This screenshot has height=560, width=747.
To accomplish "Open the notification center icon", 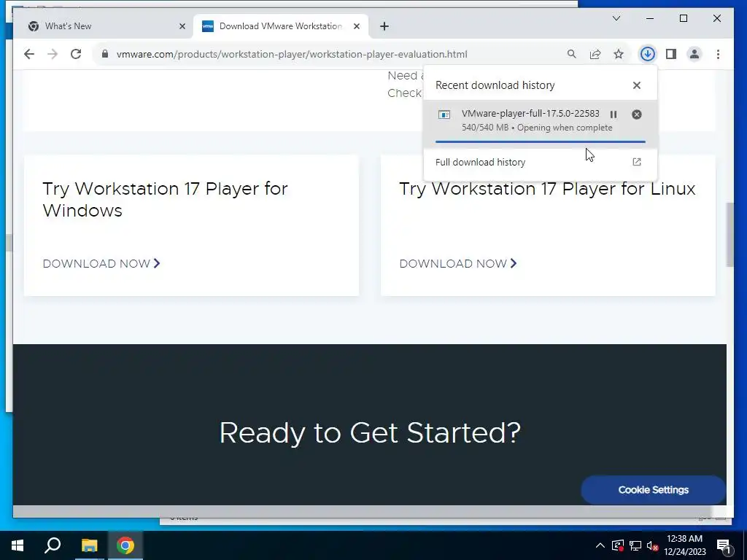I will pos(724,546).
